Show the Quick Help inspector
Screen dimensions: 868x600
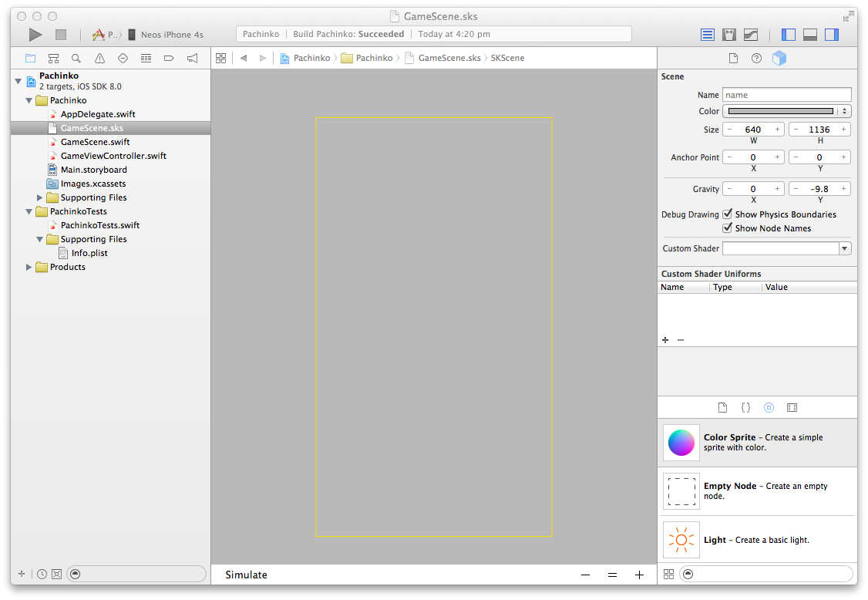756,58
